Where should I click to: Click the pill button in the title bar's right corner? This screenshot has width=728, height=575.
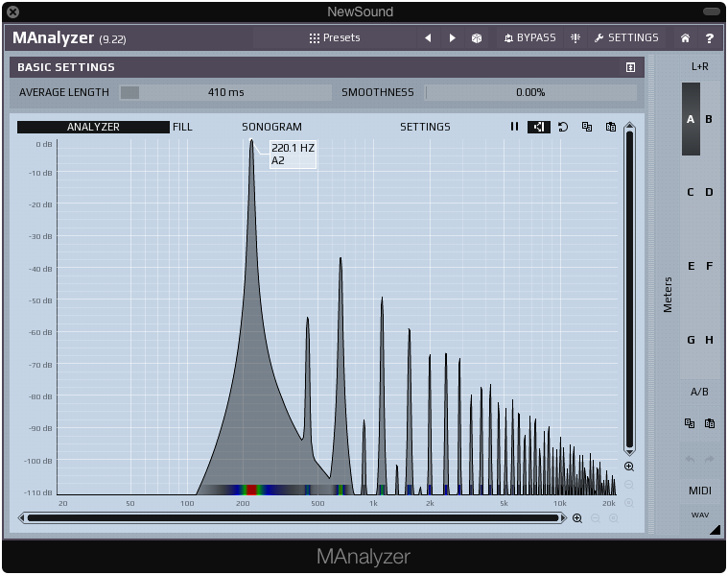click(712, 12)
